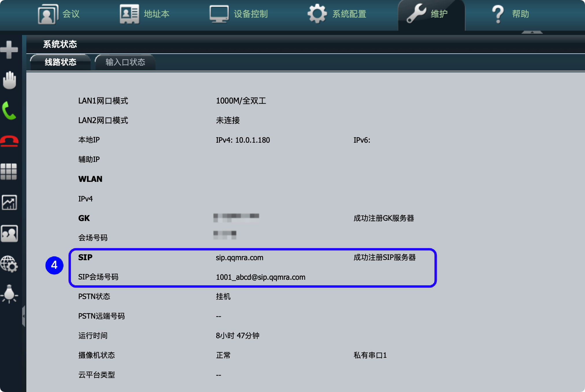
Task: Click the address book card icon
Action: click(129, 14)
